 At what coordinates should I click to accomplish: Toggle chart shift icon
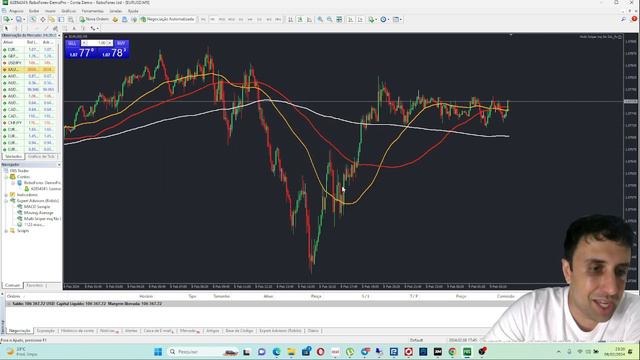pyautogui.click(x=360, y=19)
